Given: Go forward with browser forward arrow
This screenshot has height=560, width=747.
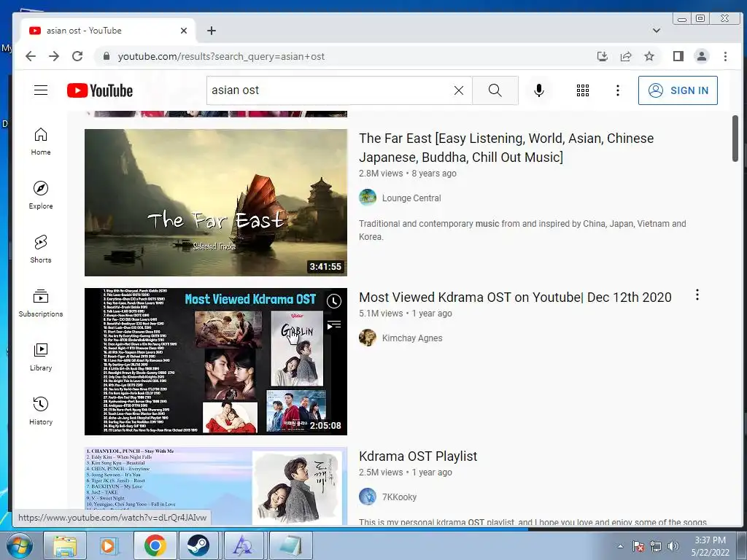Looking at the screenshot, I should click(x=54, y=56).
